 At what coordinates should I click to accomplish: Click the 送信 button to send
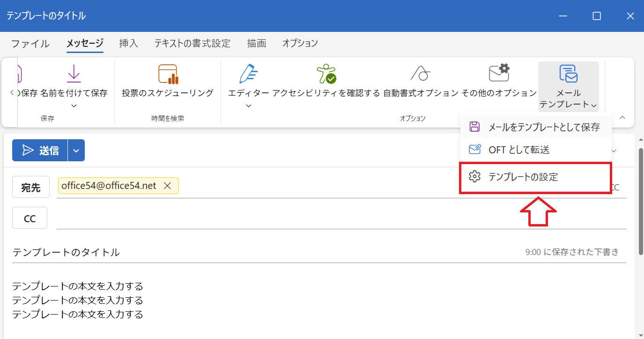coord(40,150)
